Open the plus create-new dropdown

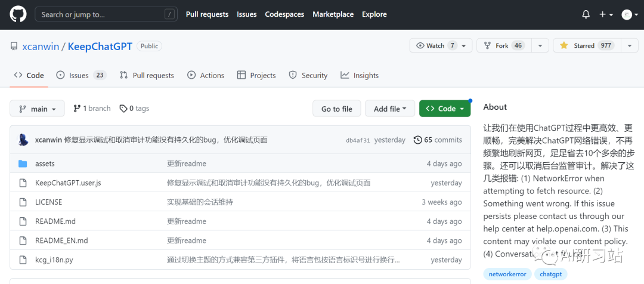[x=606, y=14]
